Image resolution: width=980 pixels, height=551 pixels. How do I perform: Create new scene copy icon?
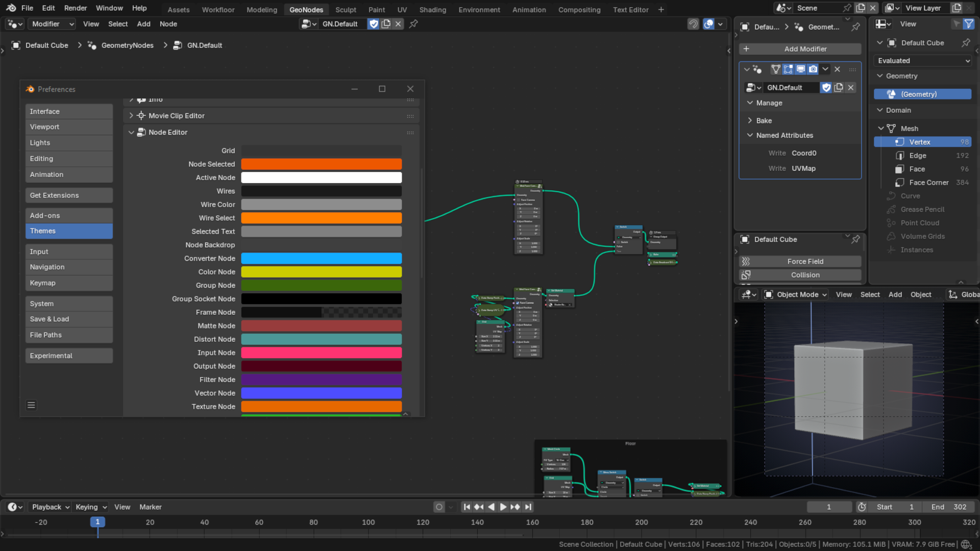[x=861, y=8]
